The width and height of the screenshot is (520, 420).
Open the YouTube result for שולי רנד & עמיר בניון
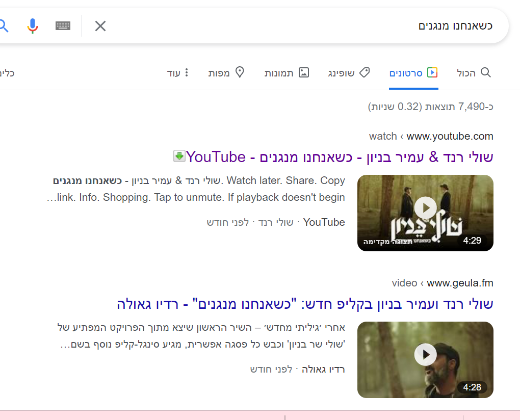(x=339, y=156)
